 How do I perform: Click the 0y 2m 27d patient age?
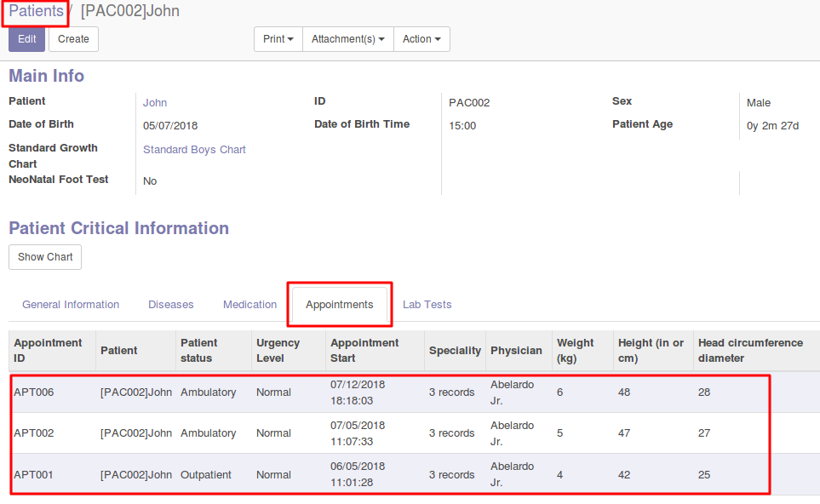click(x=772, y=125)
